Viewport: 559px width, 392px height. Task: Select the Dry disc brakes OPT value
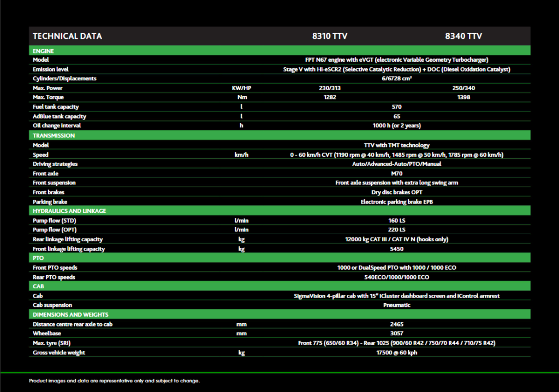(397, 192)
